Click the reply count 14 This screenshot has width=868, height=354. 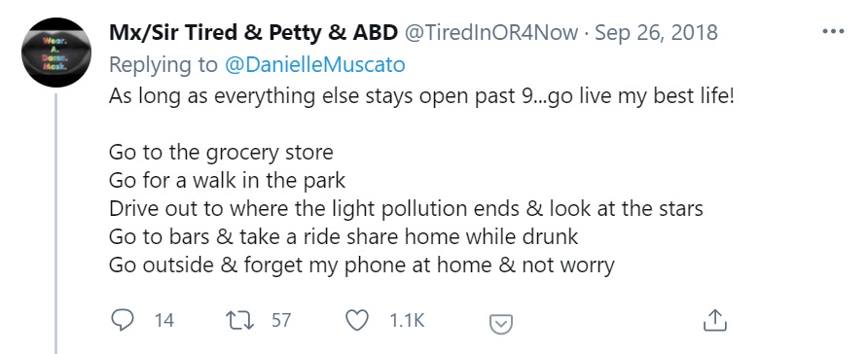(163, 320)
